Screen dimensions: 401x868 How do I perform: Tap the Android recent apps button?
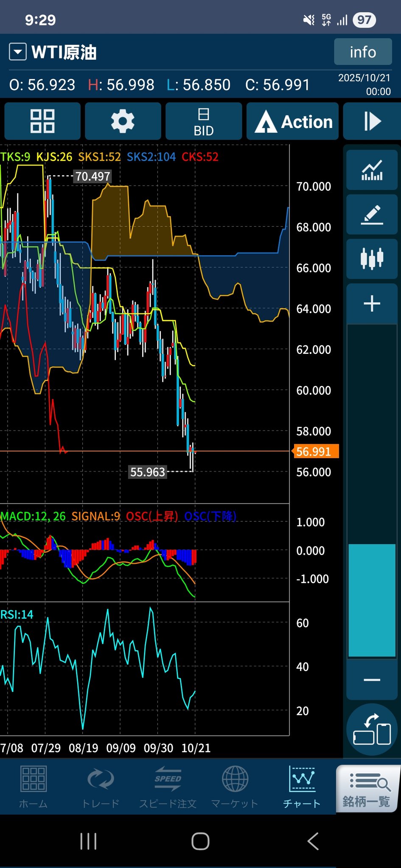(88, 841)
